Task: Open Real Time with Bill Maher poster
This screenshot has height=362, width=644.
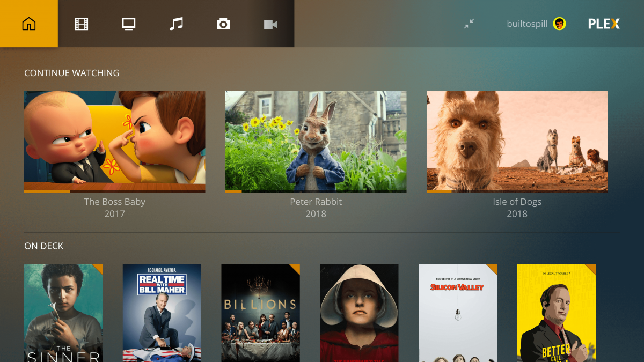Action: [162, 313]
